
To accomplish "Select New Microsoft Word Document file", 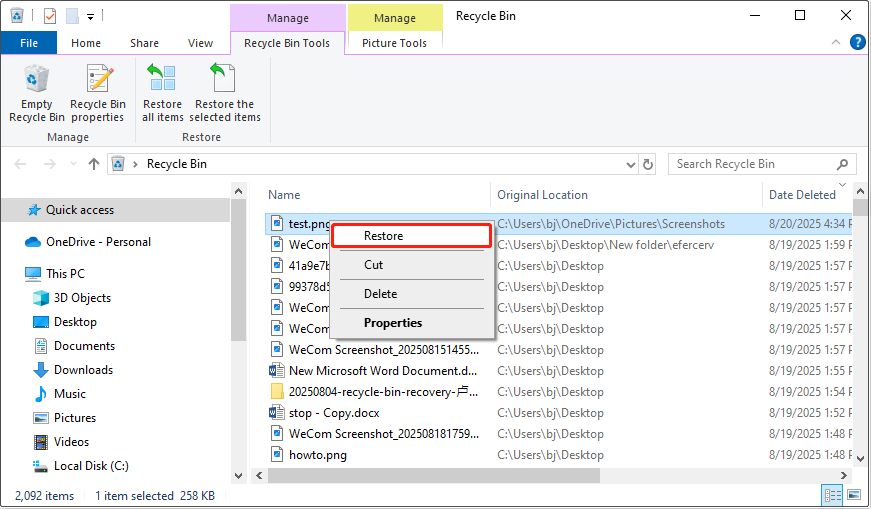I will point(382,371).
